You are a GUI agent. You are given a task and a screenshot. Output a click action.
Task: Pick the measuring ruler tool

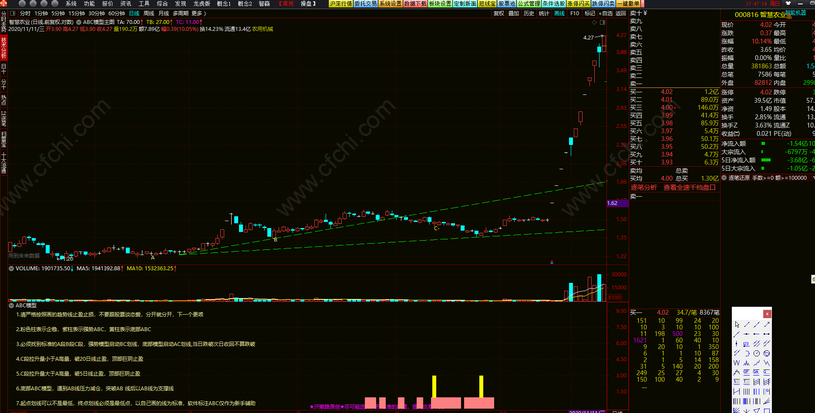click(x=746, y=343)
